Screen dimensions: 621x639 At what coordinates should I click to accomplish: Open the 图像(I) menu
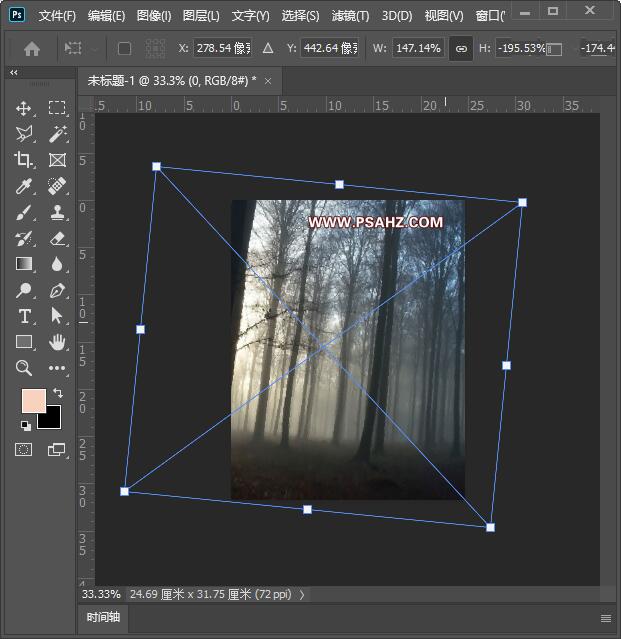[x=154, y=16]
